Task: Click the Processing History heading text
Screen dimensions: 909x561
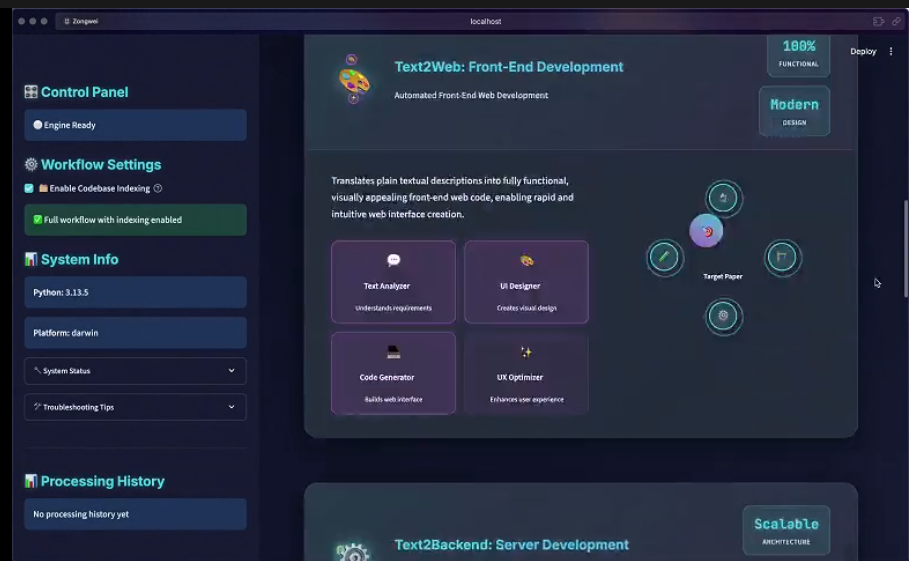Action: (x=103, y=481)
